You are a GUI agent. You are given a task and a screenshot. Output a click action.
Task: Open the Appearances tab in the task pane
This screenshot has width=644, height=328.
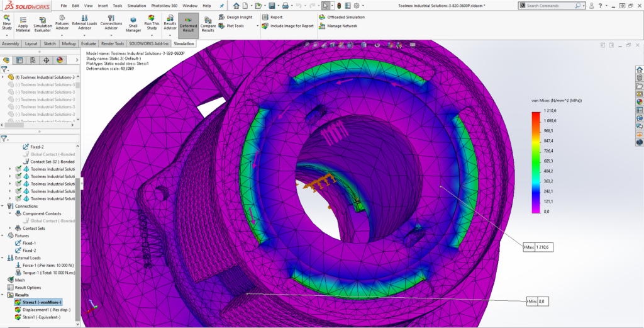pos(639,100)
